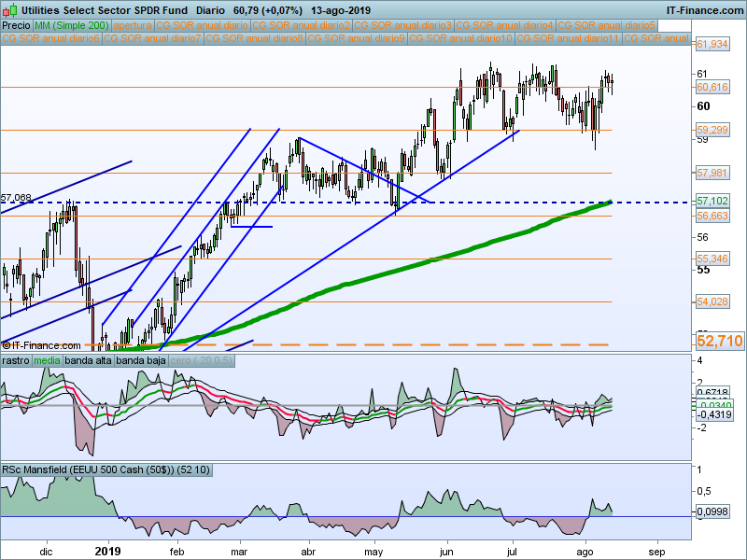This screenshot has width=747, height=560.
Task: Click the bold 55 price axis value
Action: (703, 270)
